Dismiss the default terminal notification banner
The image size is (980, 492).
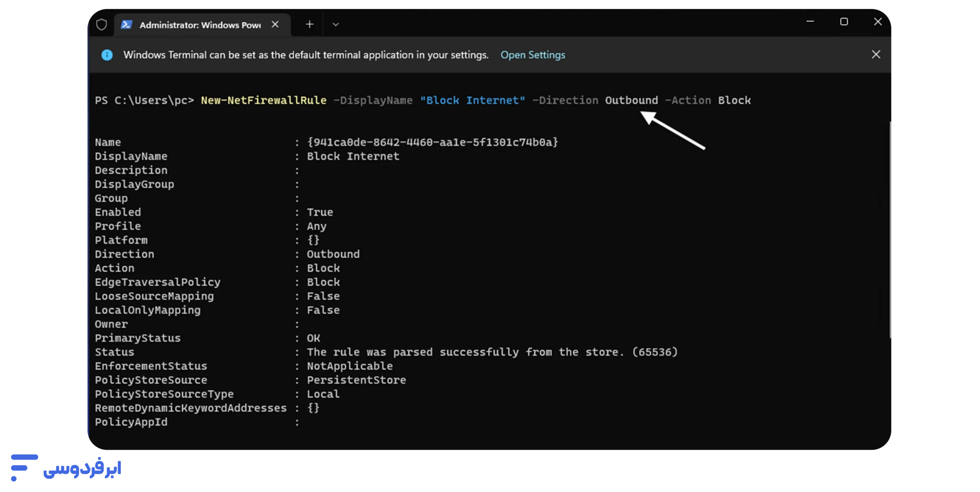click(x=876, y=55)
